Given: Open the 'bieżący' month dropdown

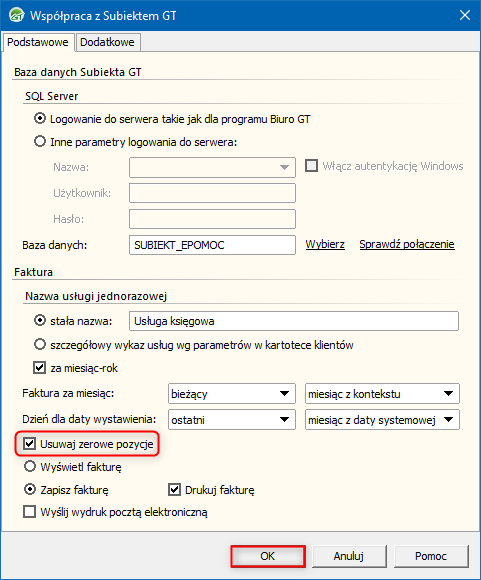Looking at the screenshot, I should pos(232,394).
